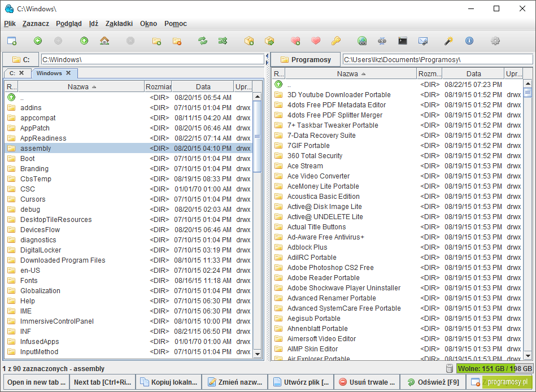Viewport: 536px width, 392px height.
Task: Click the C:\Windows\ location field
Action: (152, 59)
